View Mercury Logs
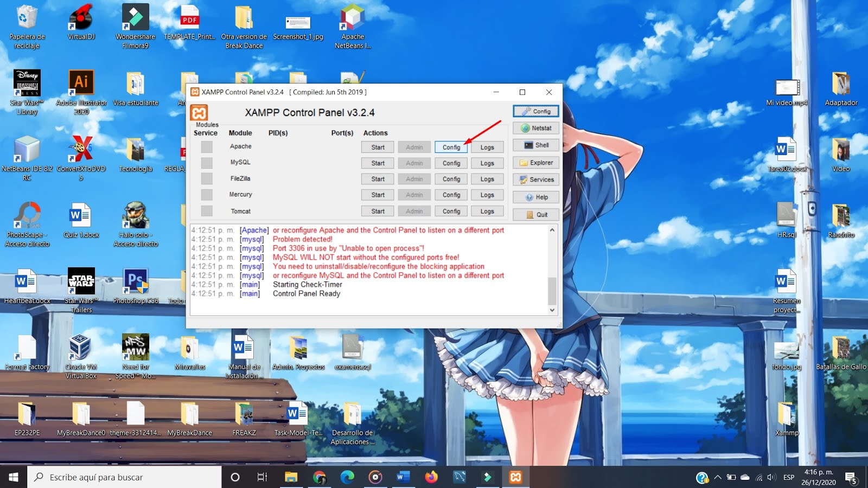This screenshot has height=488, width=868. 487,195
